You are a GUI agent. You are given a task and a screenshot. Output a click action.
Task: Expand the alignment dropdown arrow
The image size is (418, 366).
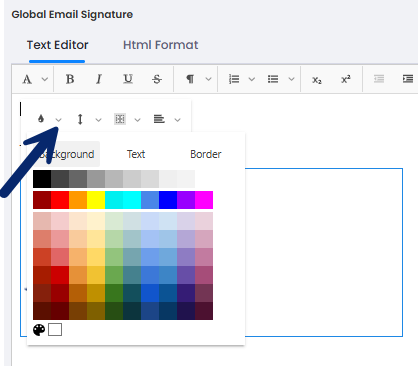point(177,120)
